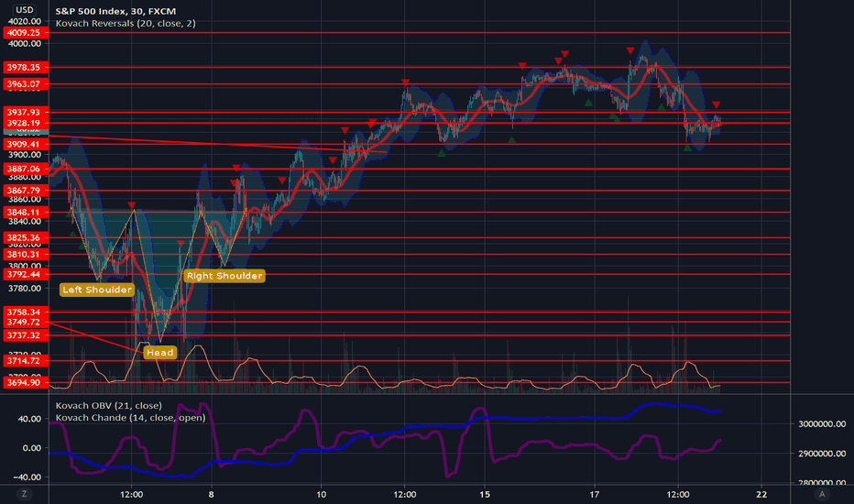Select the 3963.07 price level label
854x504 pixels.
(25, 84)
